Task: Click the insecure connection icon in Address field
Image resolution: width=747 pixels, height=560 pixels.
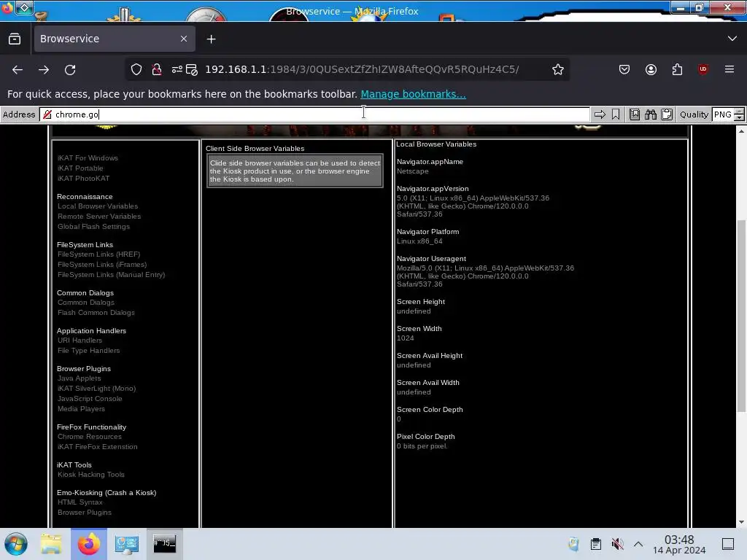Action: (47, 114)
